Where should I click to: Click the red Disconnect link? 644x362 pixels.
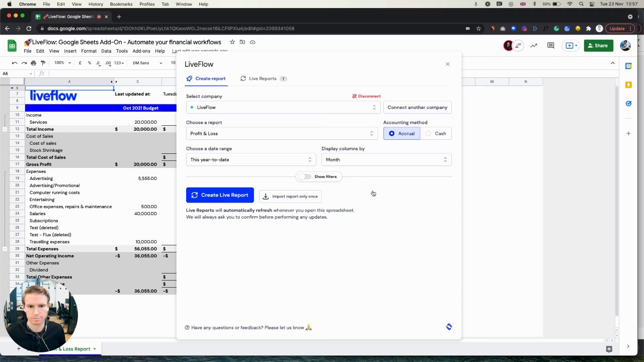[366, 96]
